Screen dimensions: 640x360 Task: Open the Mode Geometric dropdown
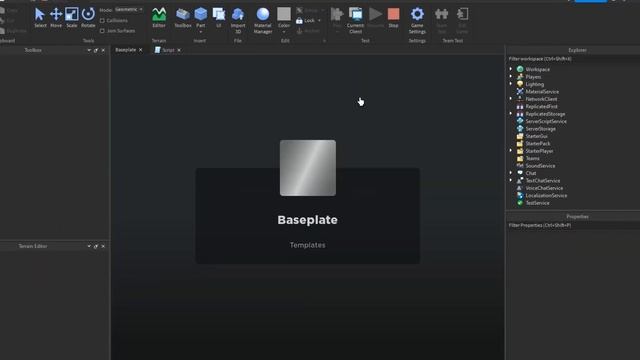pos(129,9)
